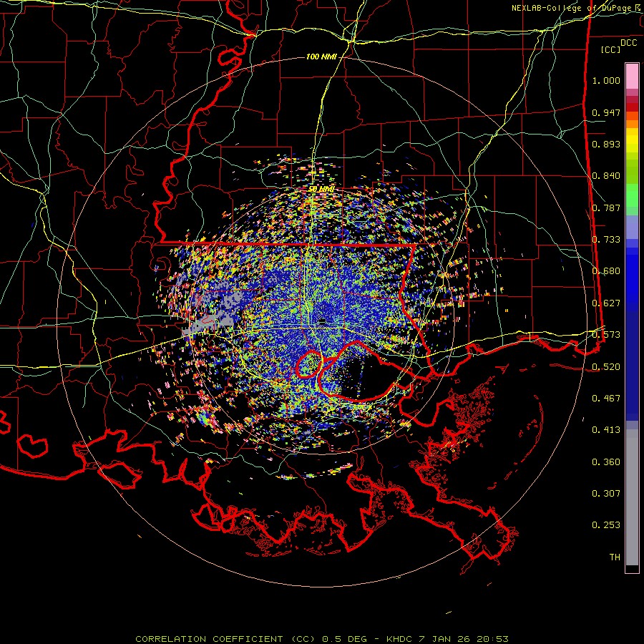
Task: Click the KHDC radar site identifier
Action: click(x=399, y=639)
